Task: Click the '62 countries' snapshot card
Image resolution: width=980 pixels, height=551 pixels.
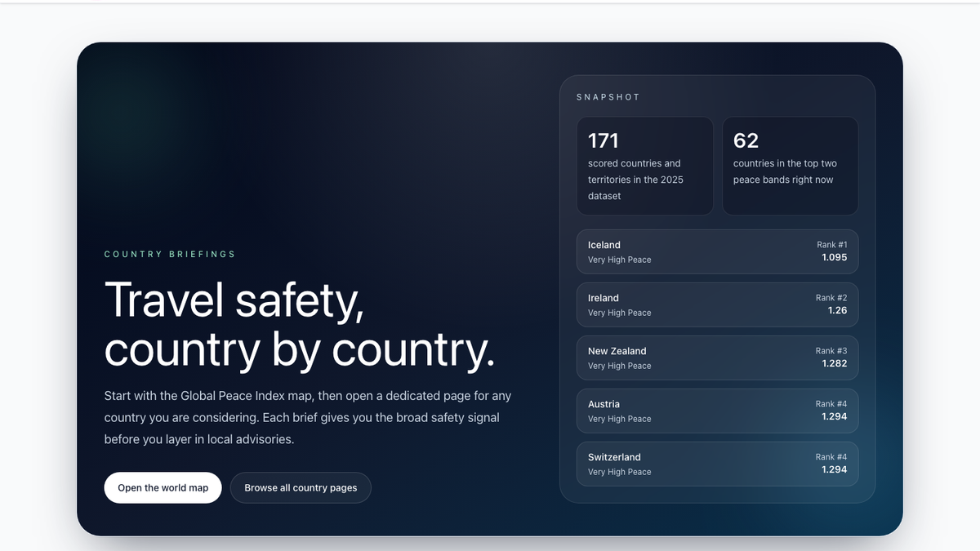Action: [x=790, y=166]
